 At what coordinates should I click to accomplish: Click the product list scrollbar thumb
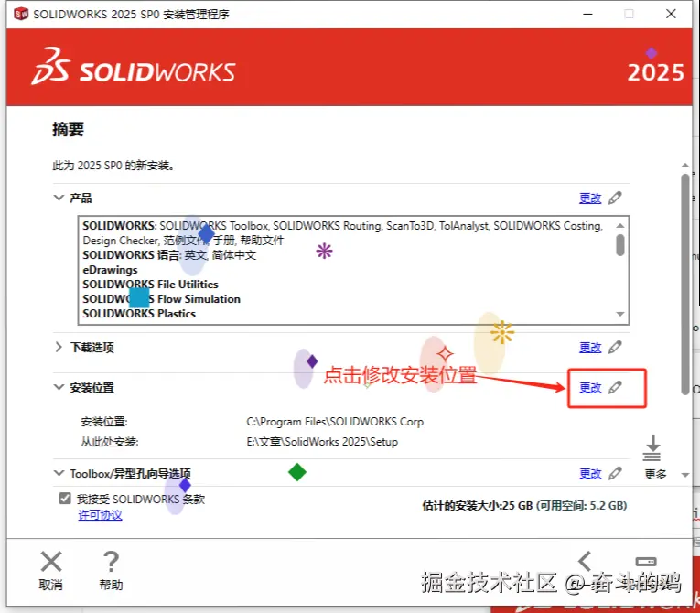pos(620,245)
